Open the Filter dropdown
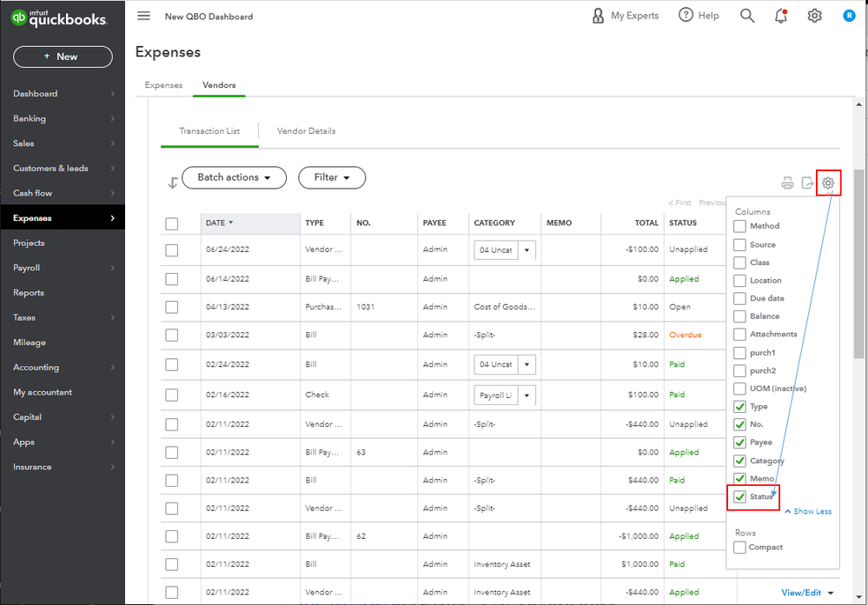 click(x=332, y=177)
